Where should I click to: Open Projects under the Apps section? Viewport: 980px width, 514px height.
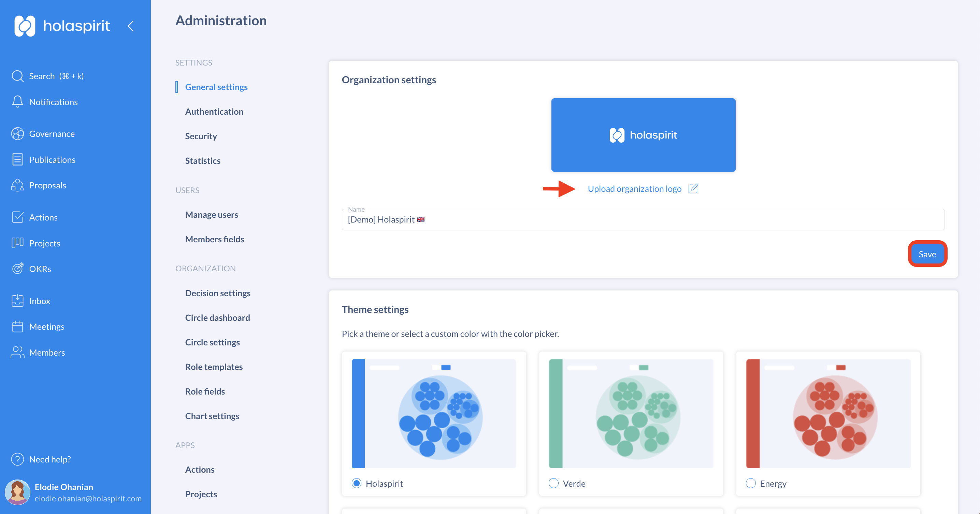coord(201,494)
